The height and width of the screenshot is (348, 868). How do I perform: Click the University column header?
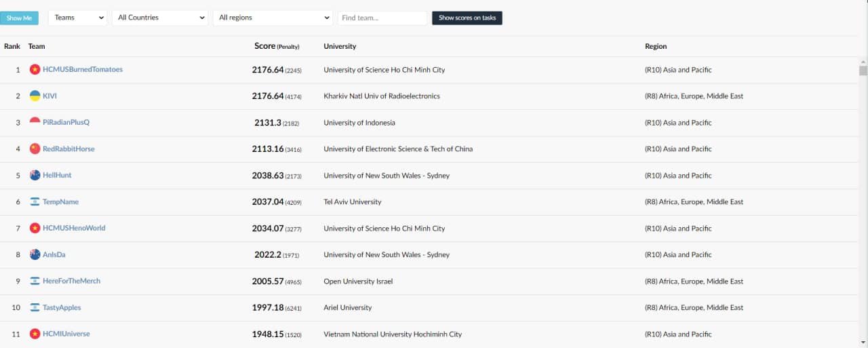tap(340, 46)
